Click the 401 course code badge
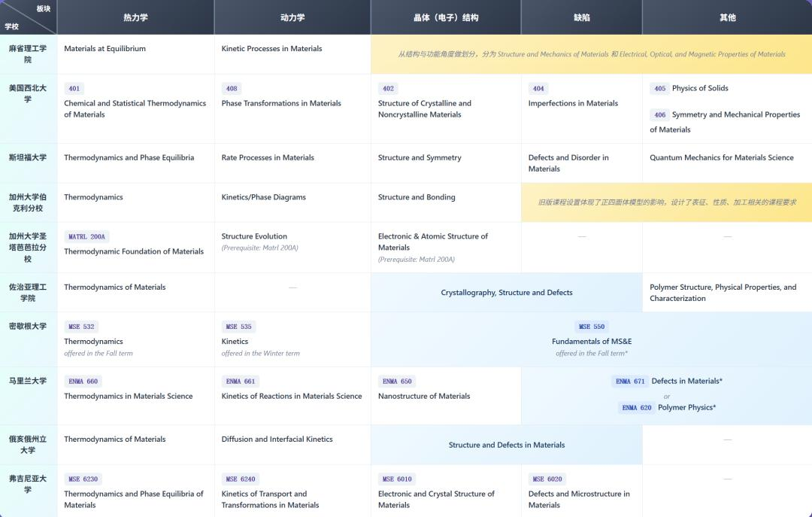 pyautogui.click(x=74, y=88)
